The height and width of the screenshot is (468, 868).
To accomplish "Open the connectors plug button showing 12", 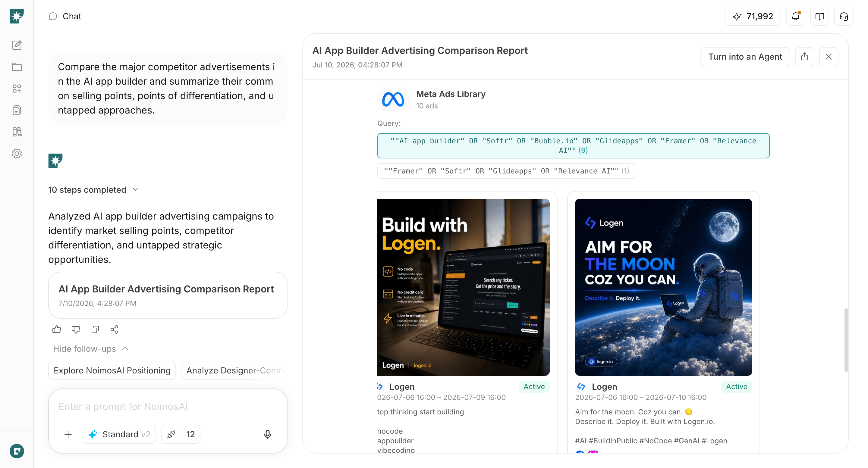I will coord(181,435).
